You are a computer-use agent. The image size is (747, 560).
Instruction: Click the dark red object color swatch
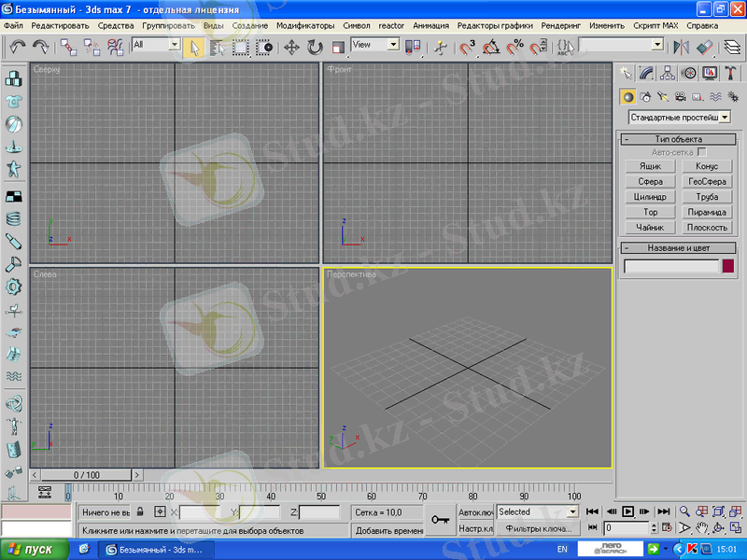728,266
